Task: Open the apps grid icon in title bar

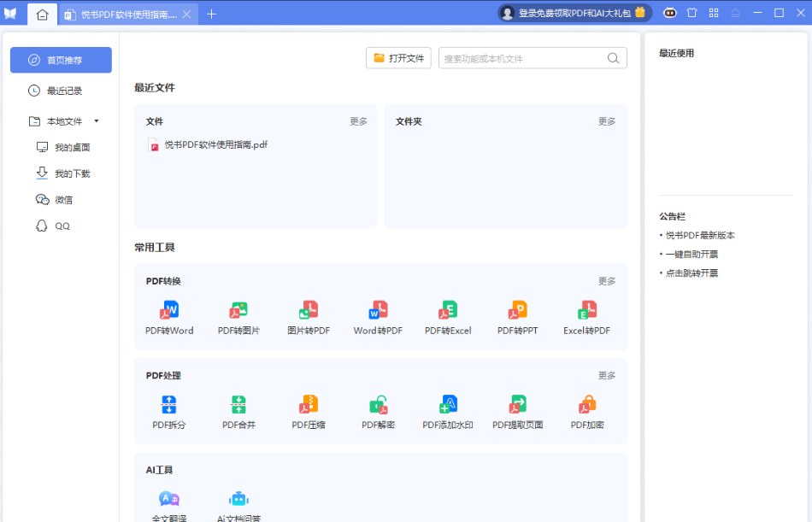Action: coord(714,13)
